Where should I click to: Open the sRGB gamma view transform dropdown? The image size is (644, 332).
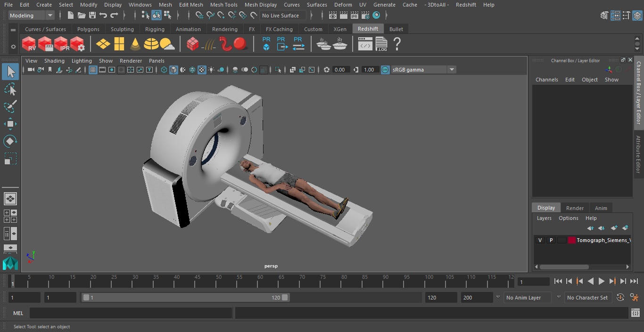click(423, 70)
